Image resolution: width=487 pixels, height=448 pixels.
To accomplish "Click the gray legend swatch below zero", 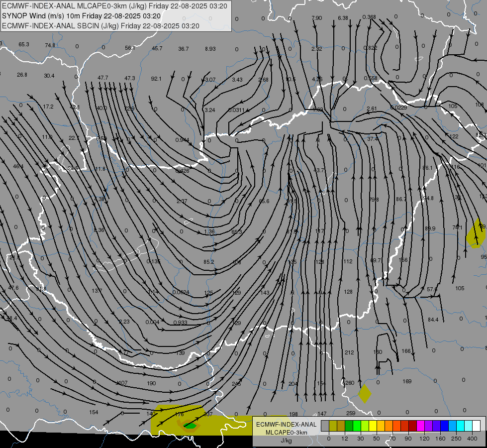I will pyautogui.click(x=325, y=426).
